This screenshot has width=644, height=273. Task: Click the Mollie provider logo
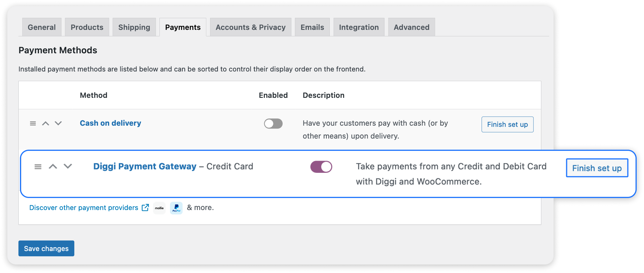159,208
